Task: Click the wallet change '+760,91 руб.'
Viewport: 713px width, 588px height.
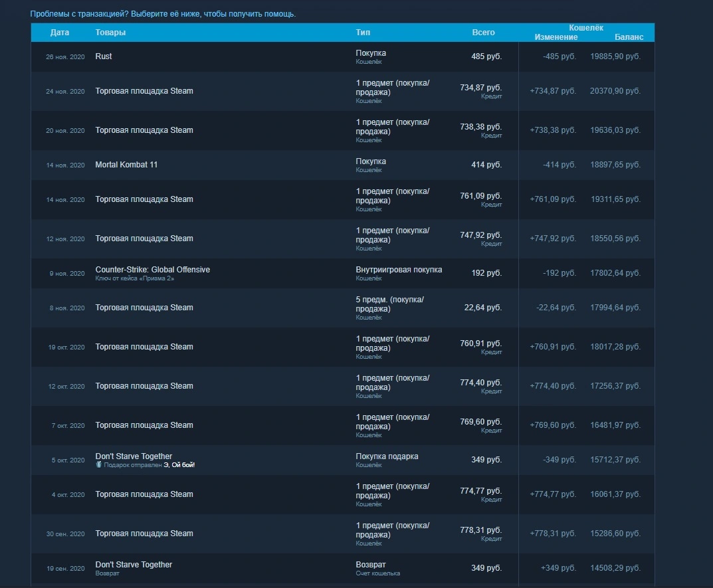Action: (553, 347)
